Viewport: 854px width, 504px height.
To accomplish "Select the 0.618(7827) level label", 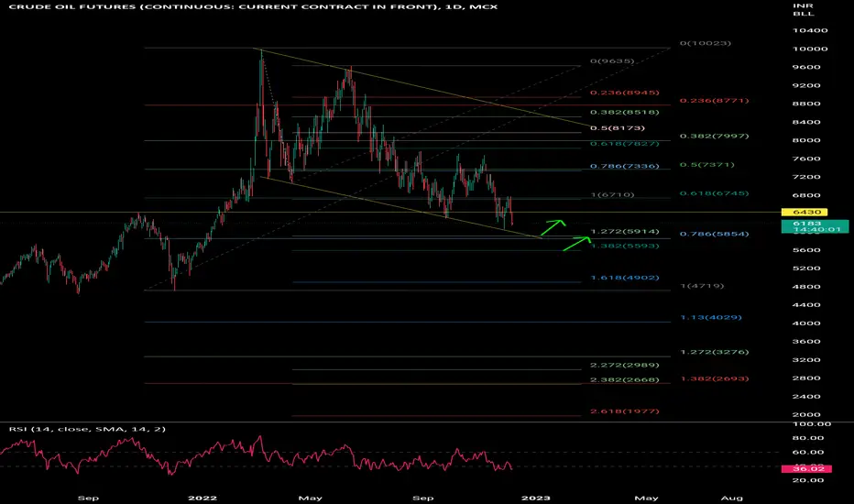I will (x=625, y=144).
